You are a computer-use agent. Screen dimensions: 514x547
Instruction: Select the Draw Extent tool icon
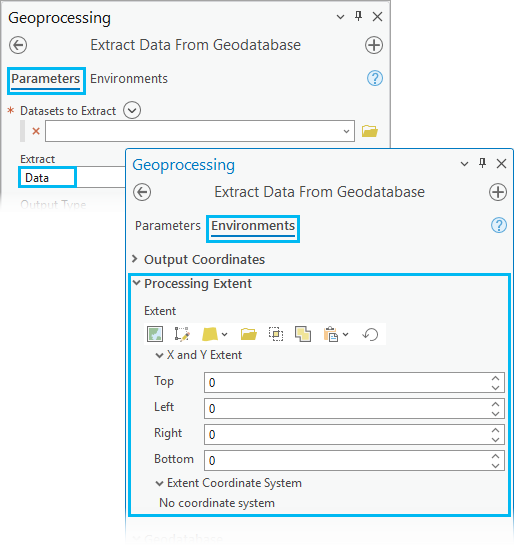pyautogui.click(x=182, y=334)
